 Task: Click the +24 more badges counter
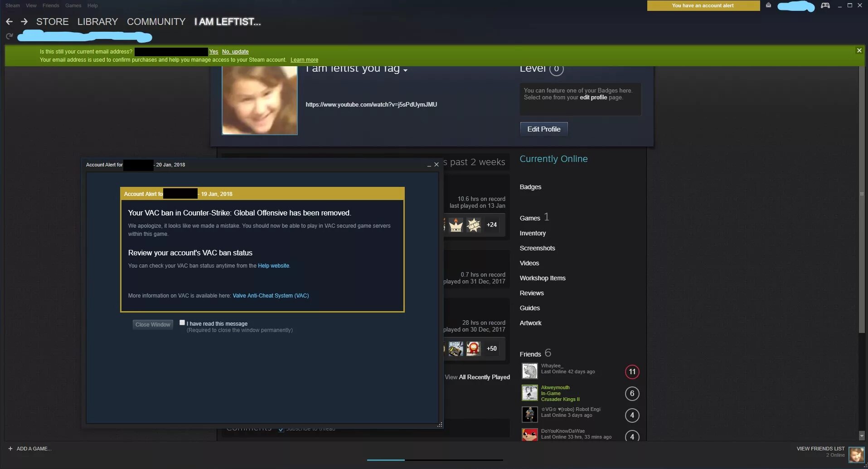[x=491, y=225]
